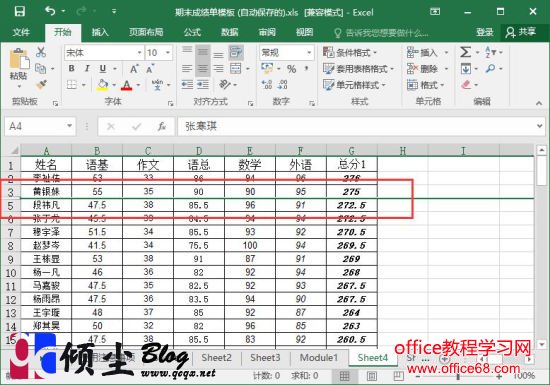Click Insert Function fx icon
The width and height of the screenshot is (550, 385).
point(162,126)
